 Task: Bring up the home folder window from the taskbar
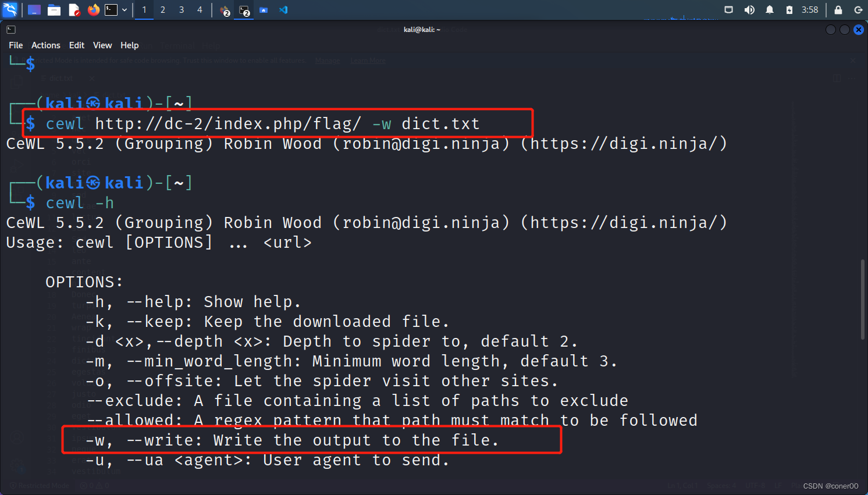[x=264, y=10]
